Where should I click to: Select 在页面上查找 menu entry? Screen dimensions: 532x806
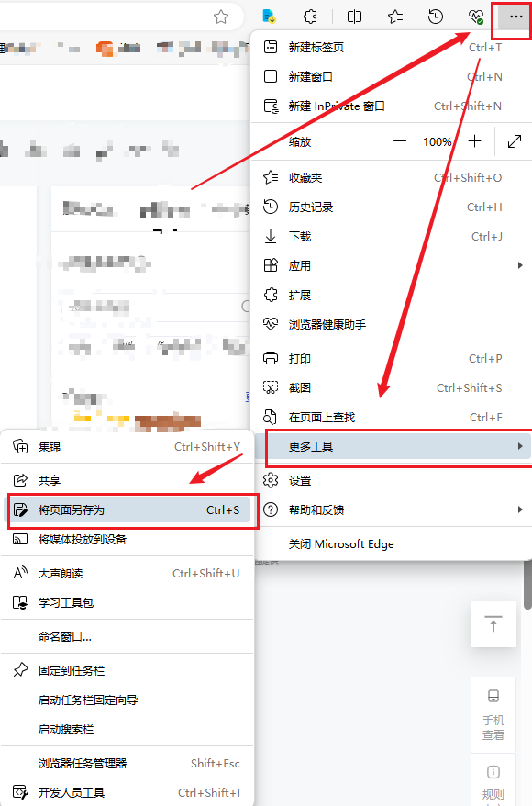(392, 417)
